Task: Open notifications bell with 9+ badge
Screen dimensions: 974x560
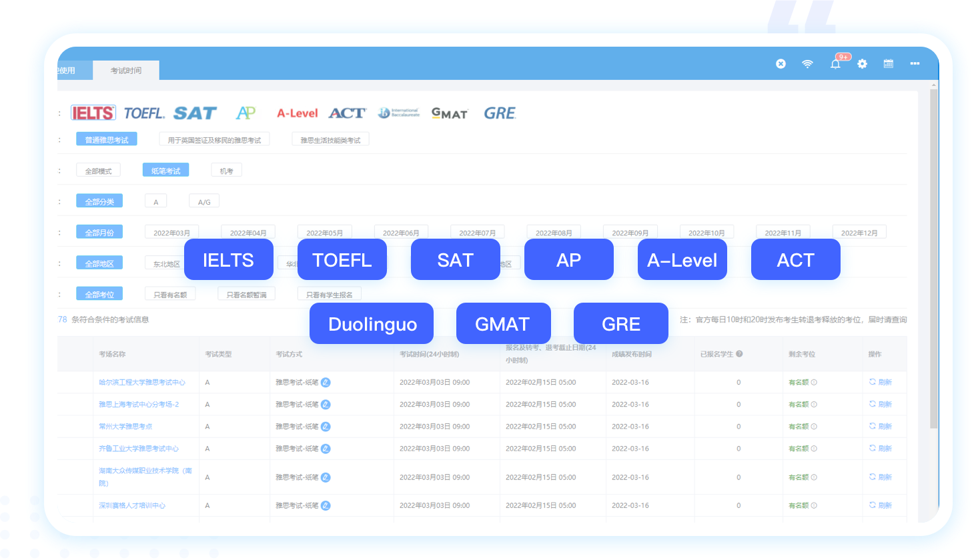Action: tap(835, 63)
